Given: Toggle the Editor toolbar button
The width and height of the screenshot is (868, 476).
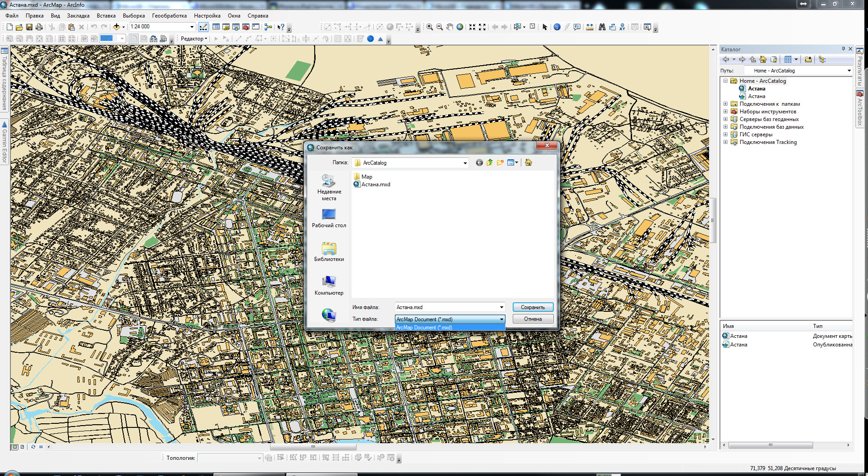Looking at the screenshot, I should [203, 27].
